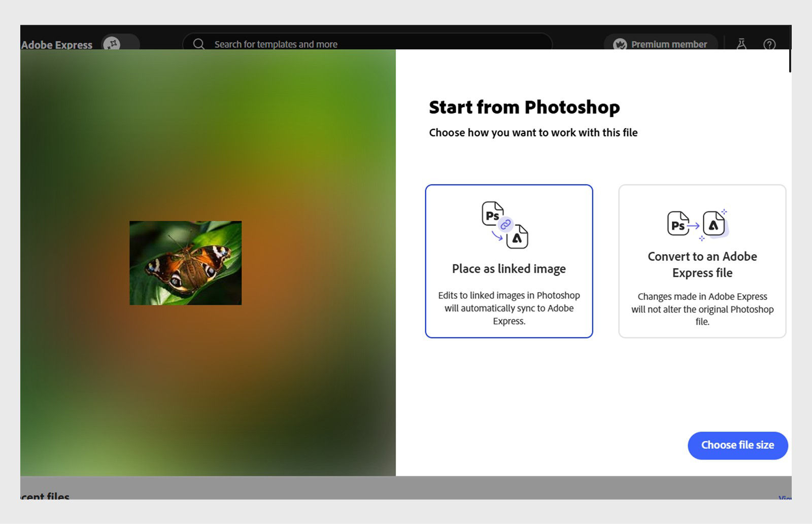Click the Adobe Express document icon with link badge
The width and height of the screenshot is (812, 524).
[x=517, y=237]
